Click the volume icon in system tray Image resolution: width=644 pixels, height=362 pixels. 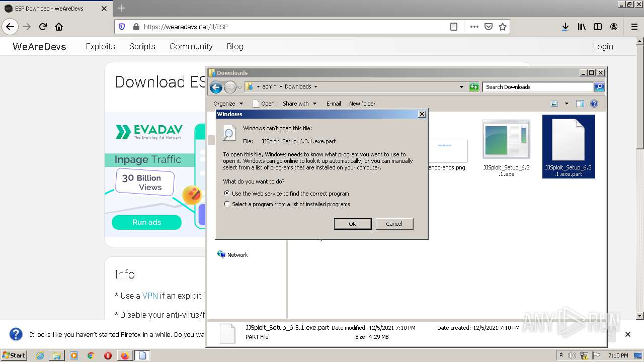tap(572, 355)
